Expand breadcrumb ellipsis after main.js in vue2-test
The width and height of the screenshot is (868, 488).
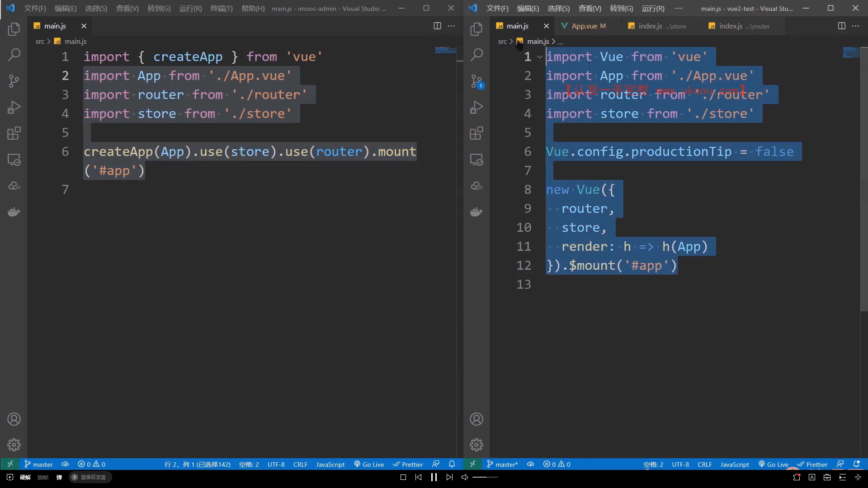pyautogui.click(x=560, y=42)
